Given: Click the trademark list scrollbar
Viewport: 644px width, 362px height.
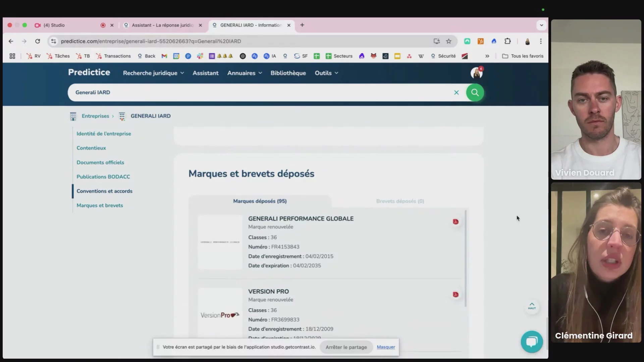Looking at the screenshot, I should (x=465, y=258).
